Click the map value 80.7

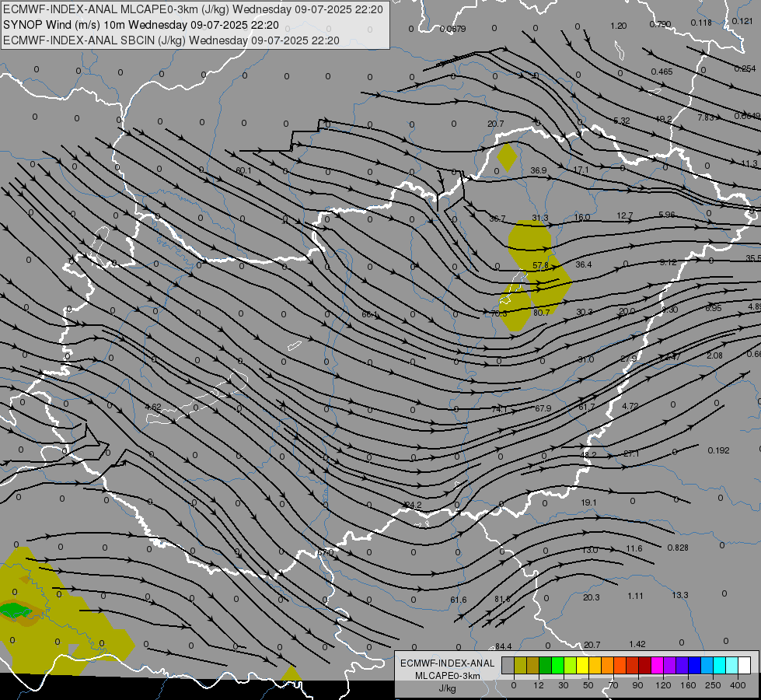pyautogui.click(x=542, y=313)
